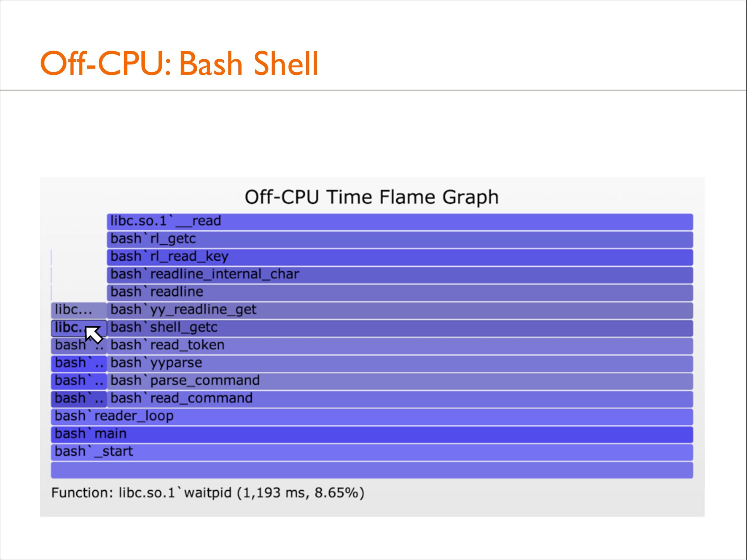
Task: Click the bash`main frame
Action: [x=372, y=434]
